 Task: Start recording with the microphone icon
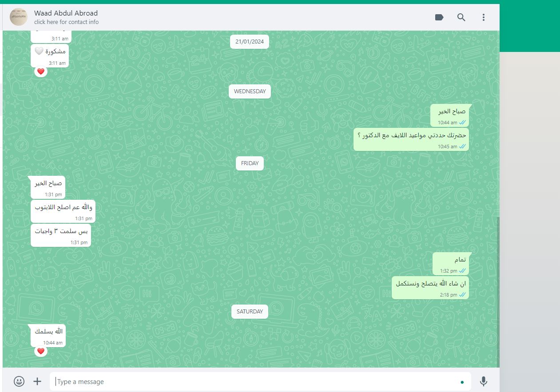[484, 381]
